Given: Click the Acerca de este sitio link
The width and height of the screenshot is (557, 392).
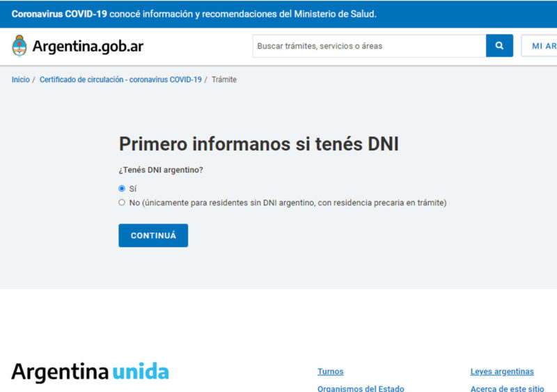Looking at the screenshot, I should (x=507, y=389).
